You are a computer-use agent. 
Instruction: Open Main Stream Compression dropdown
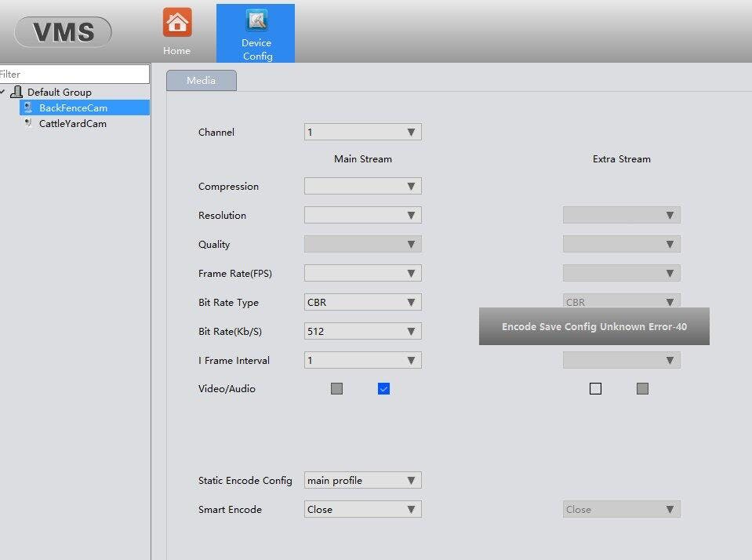362,186
